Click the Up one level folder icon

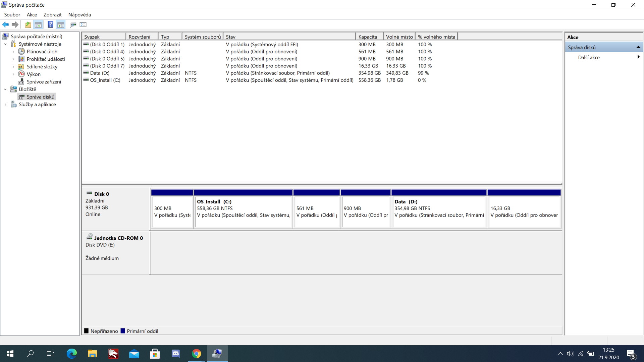click(x=28, y=24)
